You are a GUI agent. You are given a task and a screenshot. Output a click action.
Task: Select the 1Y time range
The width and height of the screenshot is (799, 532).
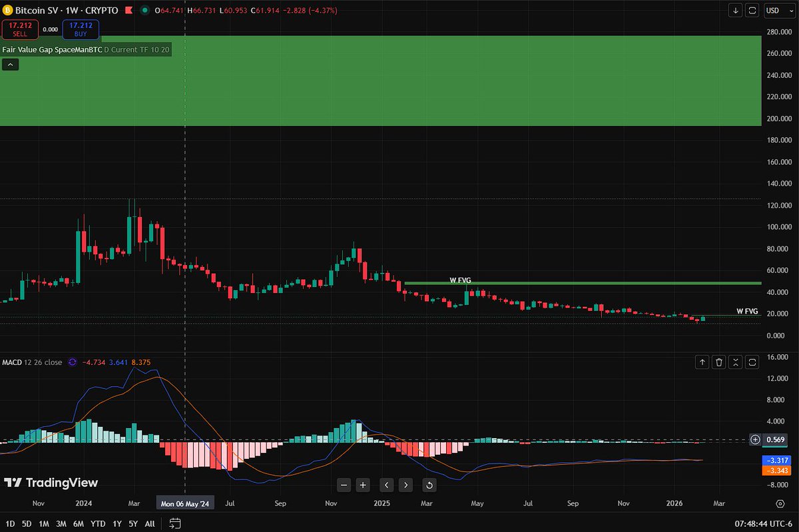click(117, 524)
